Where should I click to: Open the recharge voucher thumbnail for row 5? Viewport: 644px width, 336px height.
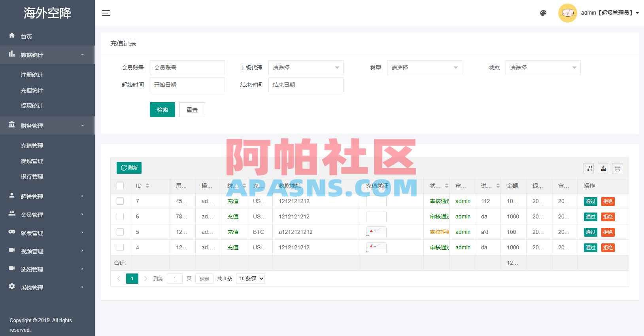click(376, 232)
